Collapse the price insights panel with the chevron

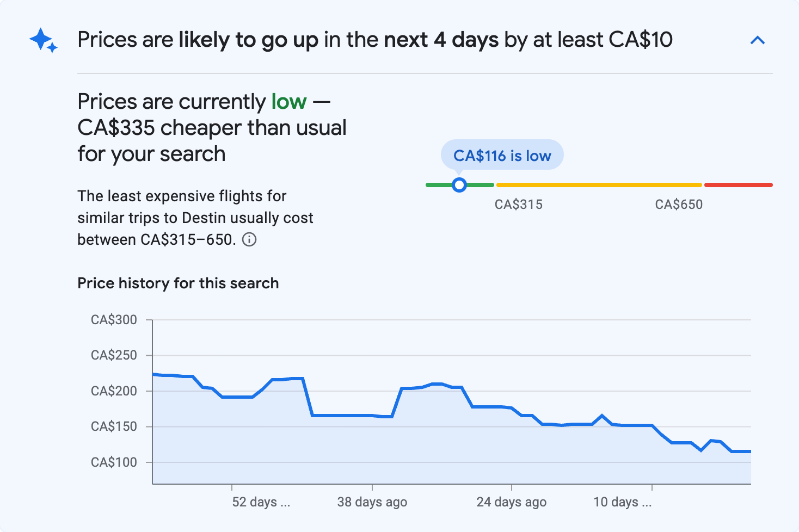[758, 40]
